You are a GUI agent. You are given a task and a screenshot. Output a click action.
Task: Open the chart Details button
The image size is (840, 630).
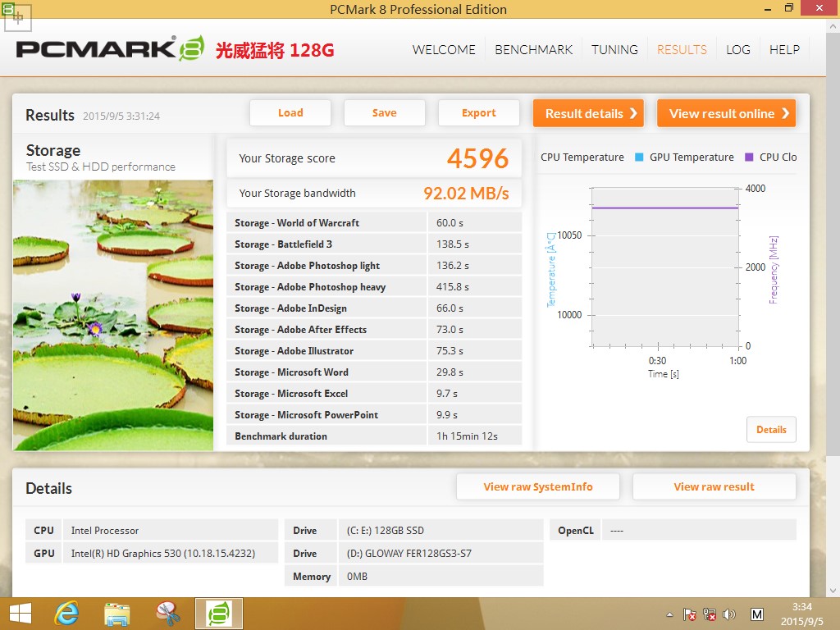coord(771,430)
